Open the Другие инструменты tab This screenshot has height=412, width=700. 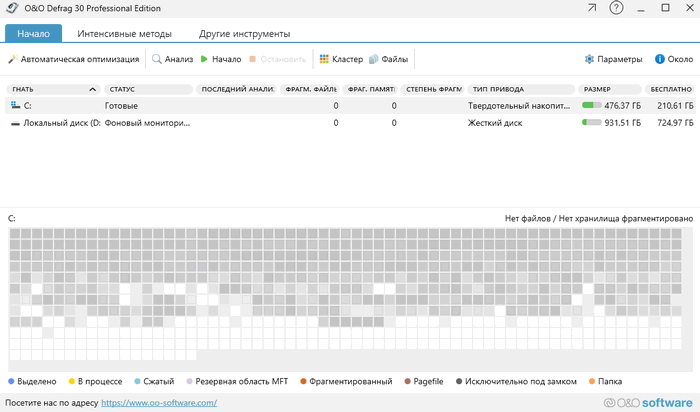pos(245,33)
